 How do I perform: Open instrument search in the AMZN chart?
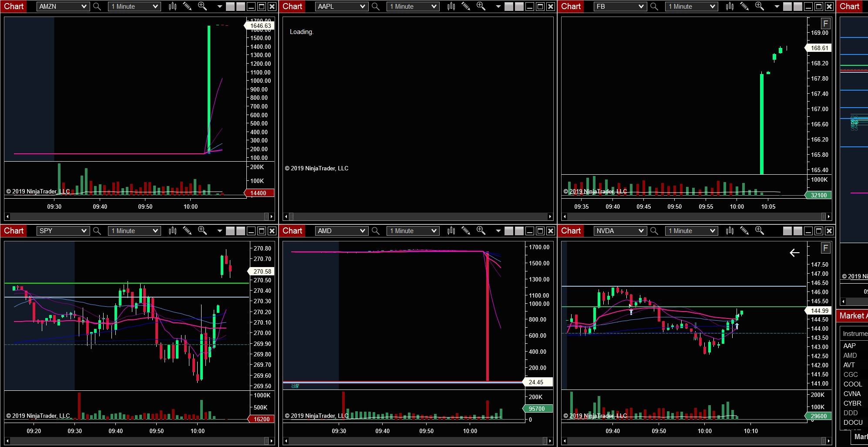[x=97, y=7]
